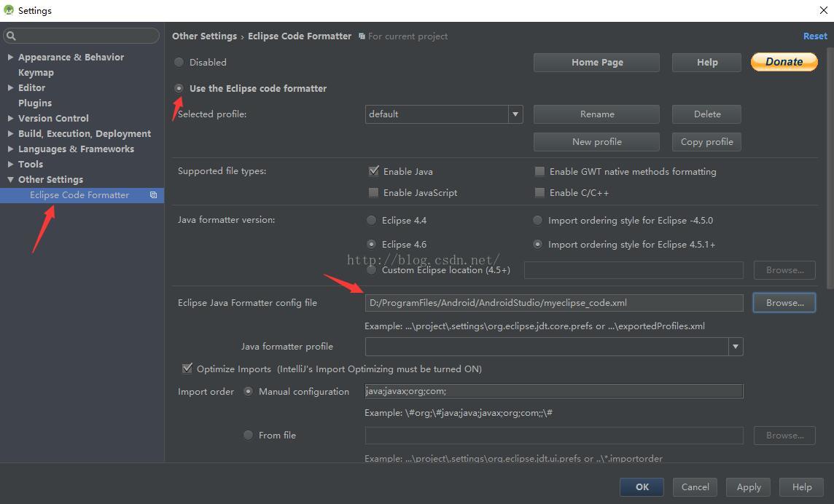Click the New profile button

tap(596, 142)
